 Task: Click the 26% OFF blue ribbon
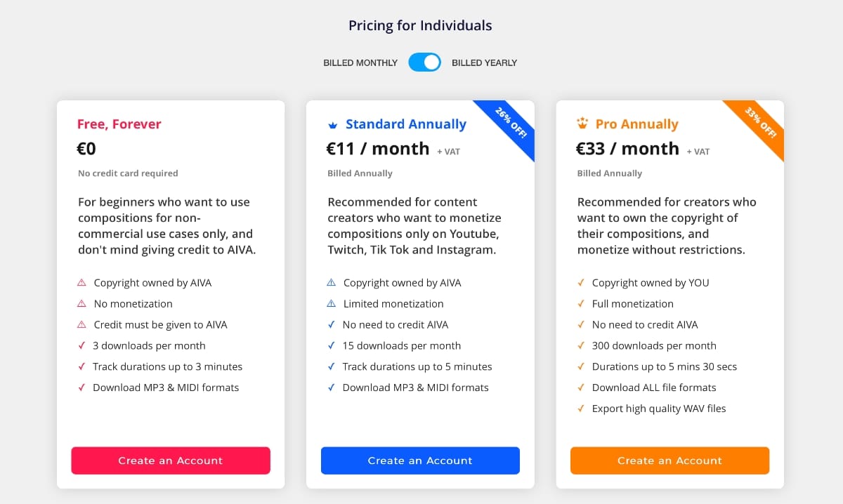point(511,124)
